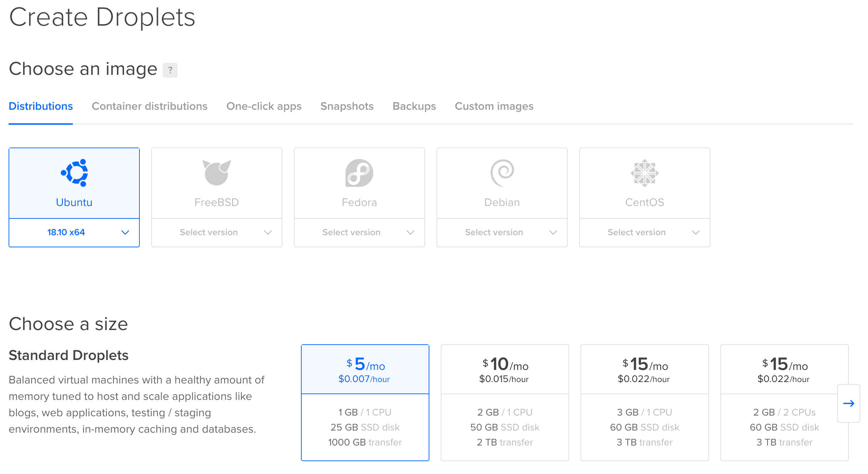Choose the FreeBSD logo icon

pos(217,173)
